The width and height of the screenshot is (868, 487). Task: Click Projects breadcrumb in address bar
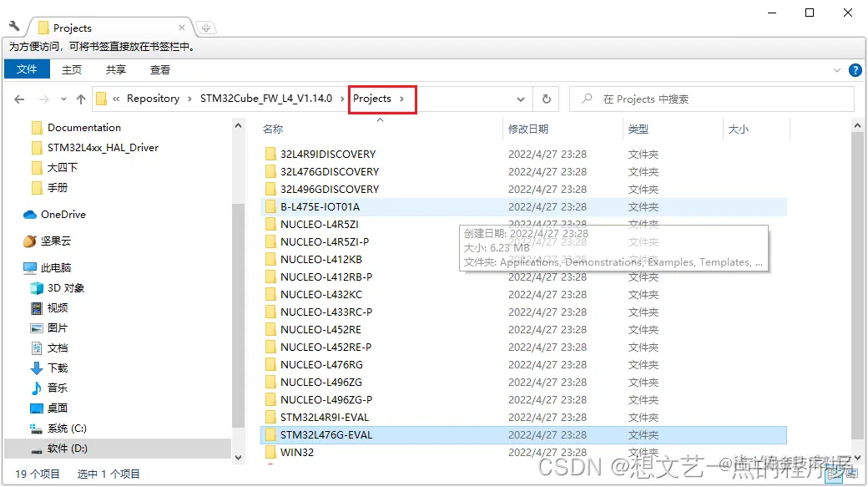point(372,98)
